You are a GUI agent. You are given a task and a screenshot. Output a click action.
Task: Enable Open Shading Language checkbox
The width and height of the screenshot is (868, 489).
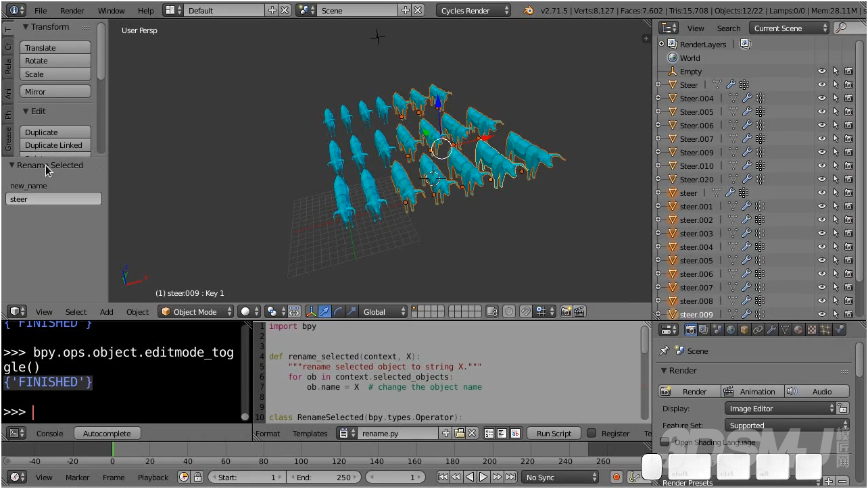point(665,442)
